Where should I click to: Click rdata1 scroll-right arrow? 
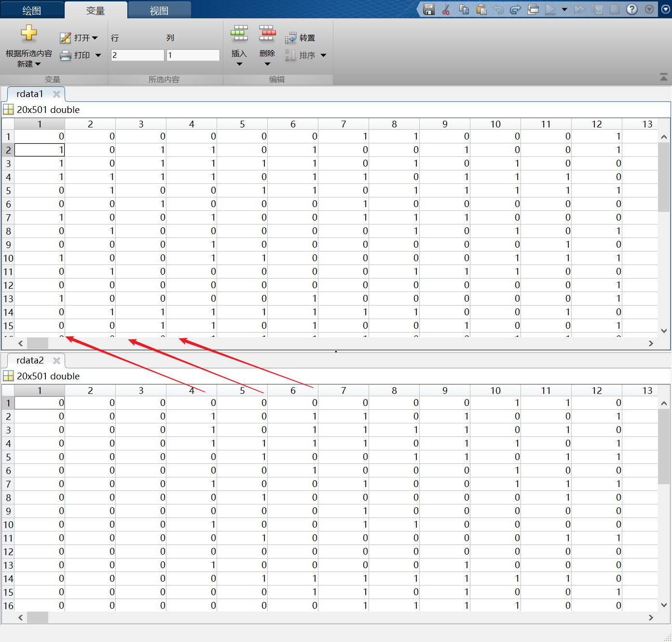(651, 343)
